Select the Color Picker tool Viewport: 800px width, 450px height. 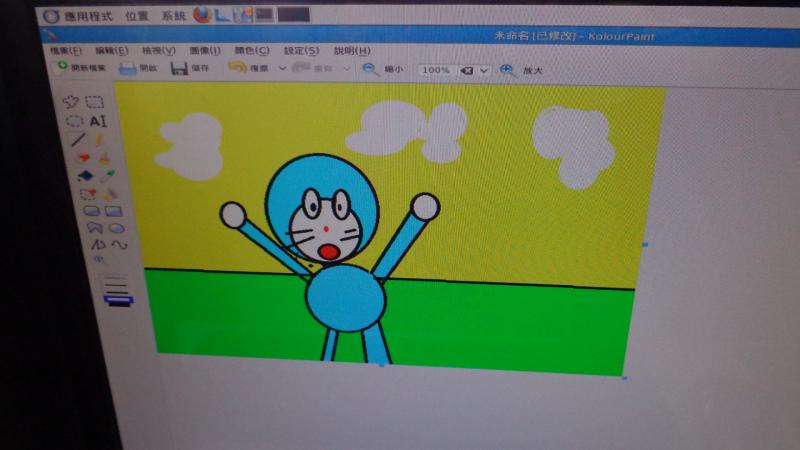coord(107,177)
